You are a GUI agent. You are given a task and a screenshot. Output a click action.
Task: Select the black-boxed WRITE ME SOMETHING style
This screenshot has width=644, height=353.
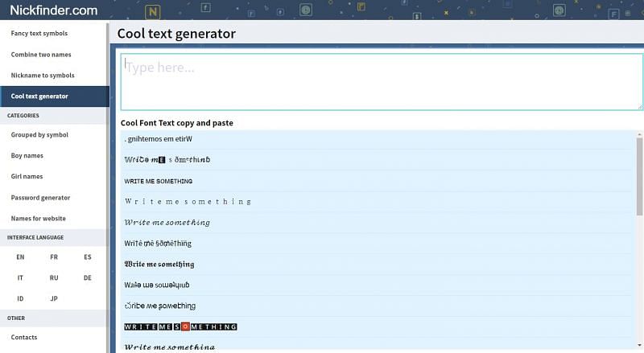[x=180, y=326]
